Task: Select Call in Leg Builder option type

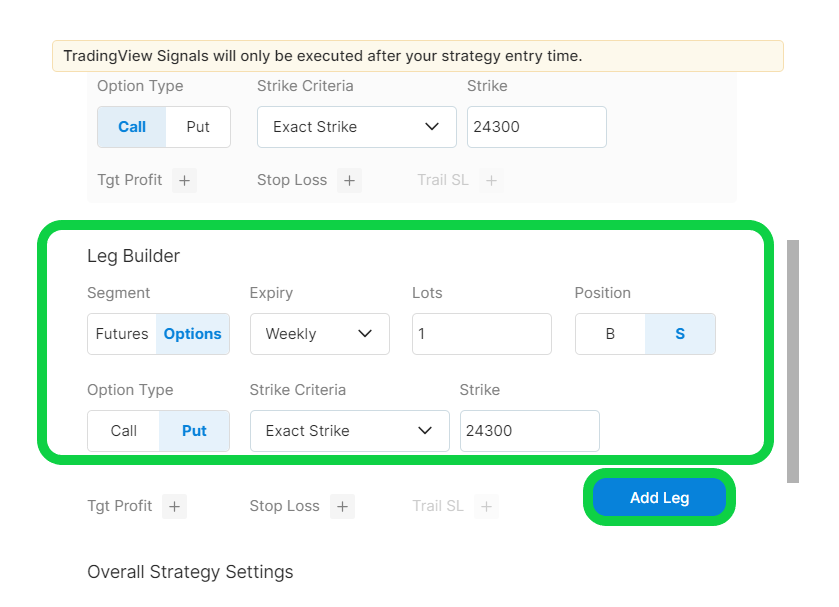Action: pyautogui.click(x=124, y=431)
